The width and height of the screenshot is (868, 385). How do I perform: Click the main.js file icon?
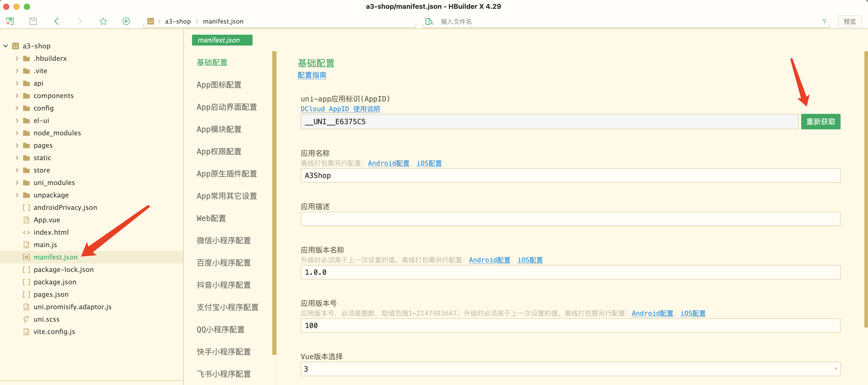coord(26,245)
